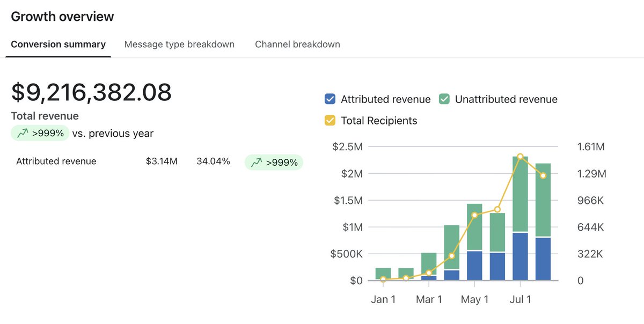
Task: Click the $500K axis label
Action: 347,254
